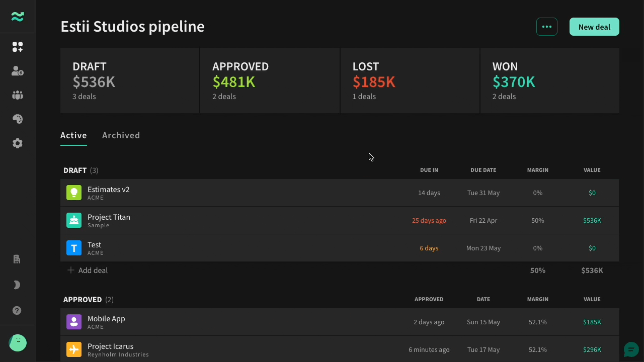Screen dimensions: 644x362
Task: Click the New deal button
Action: [x=594, y=27]
